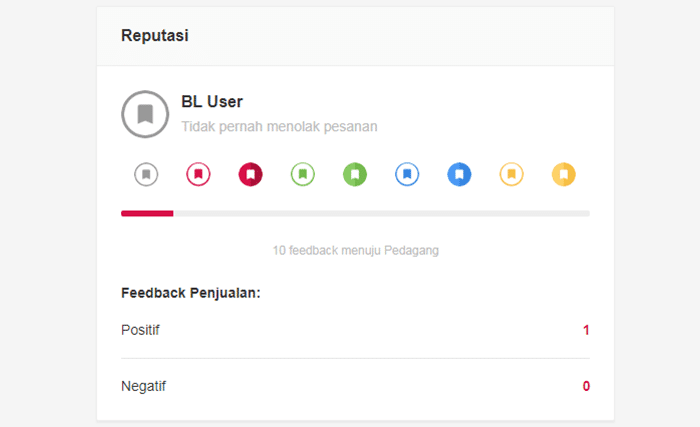Click the blue outlined reputation badge
Image resolution: width=700 pixels, height=427 pixels.
(x=407, y=175)
